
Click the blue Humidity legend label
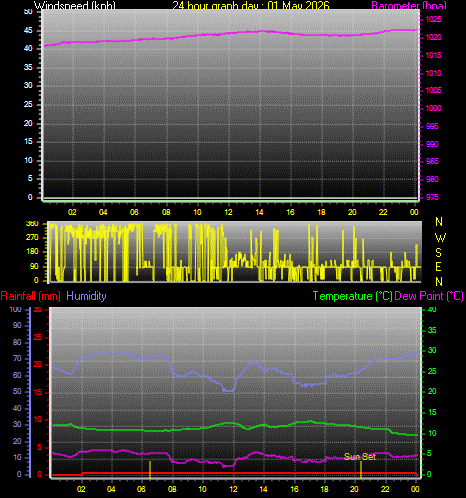click(x=86, y=296)
